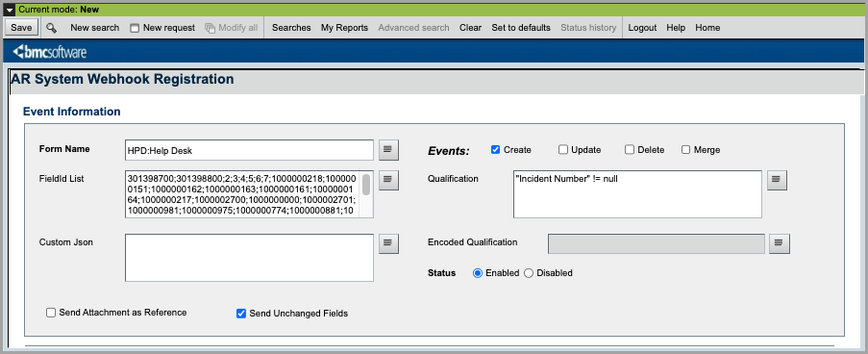Open the Help link

click(676, 28)
